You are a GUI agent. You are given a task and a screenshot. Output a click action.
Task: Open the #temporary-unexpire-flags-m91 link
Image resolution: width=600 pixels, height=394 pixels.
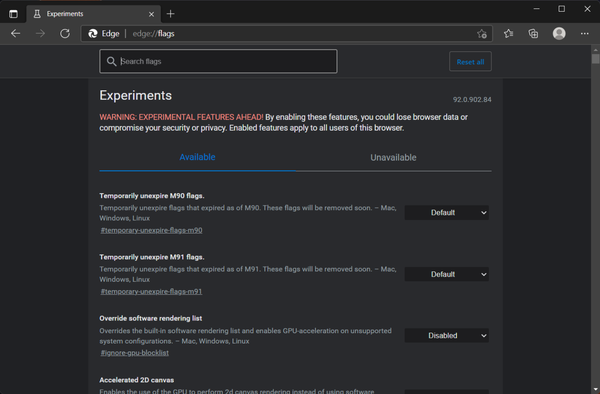pyautogui.click(x=151, y=291)
